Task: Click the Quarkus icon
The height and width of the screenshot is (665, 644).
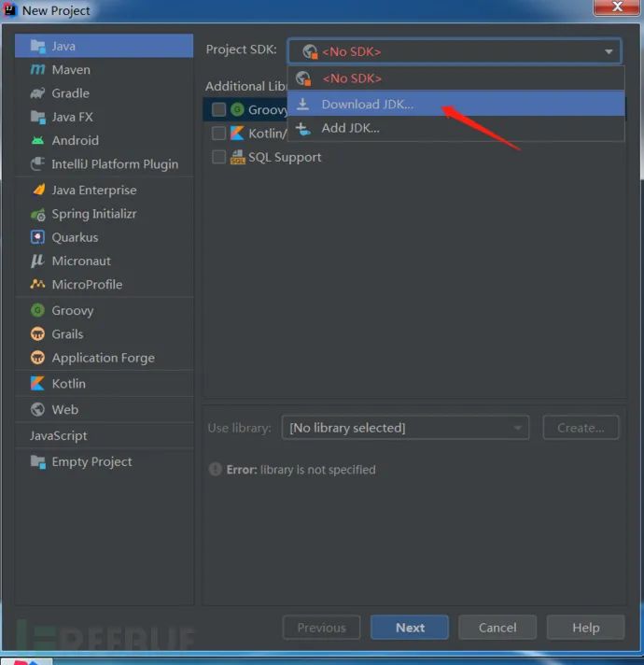Action: tap(37, 237)
